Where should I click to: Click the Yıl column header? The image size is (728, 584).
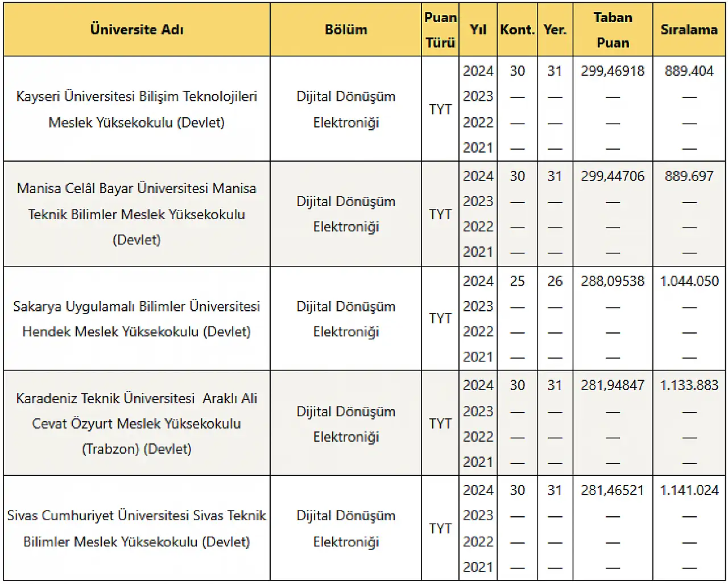pos(478,30)
